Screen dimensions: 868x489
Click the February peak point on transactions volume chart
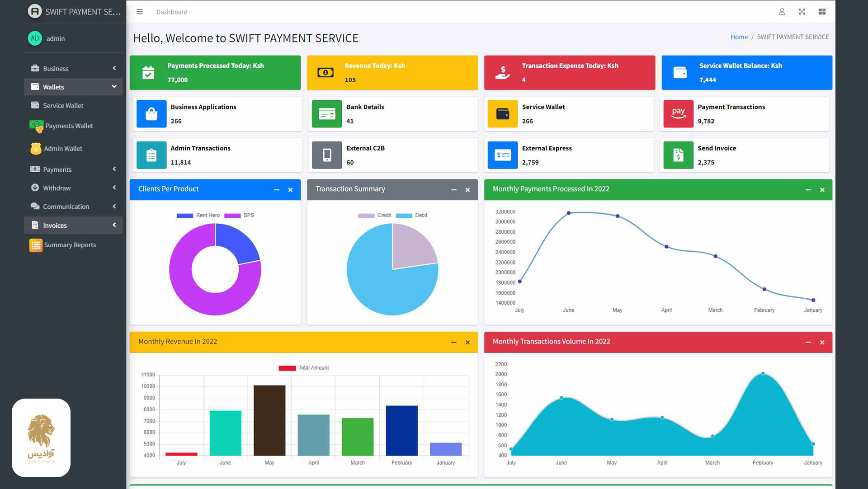(x=763, y=374)
